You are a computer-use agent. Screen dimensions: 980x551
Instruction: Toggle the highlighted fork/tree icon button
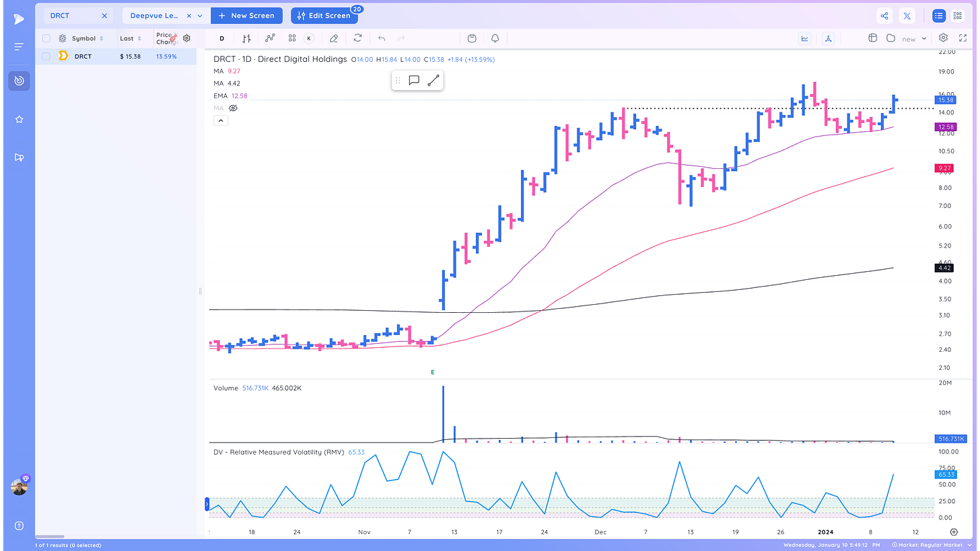click(x=829, y=38)
